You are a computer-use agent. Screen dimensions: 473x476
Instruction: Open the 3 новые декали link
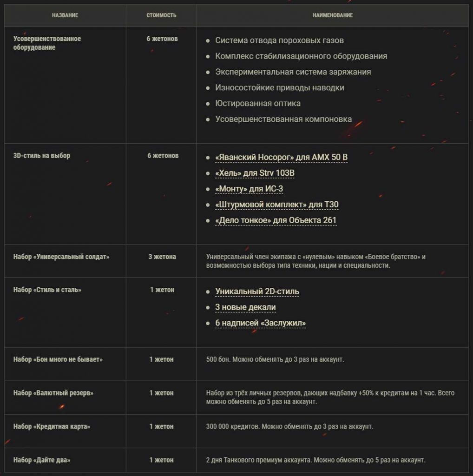(245, 307)
